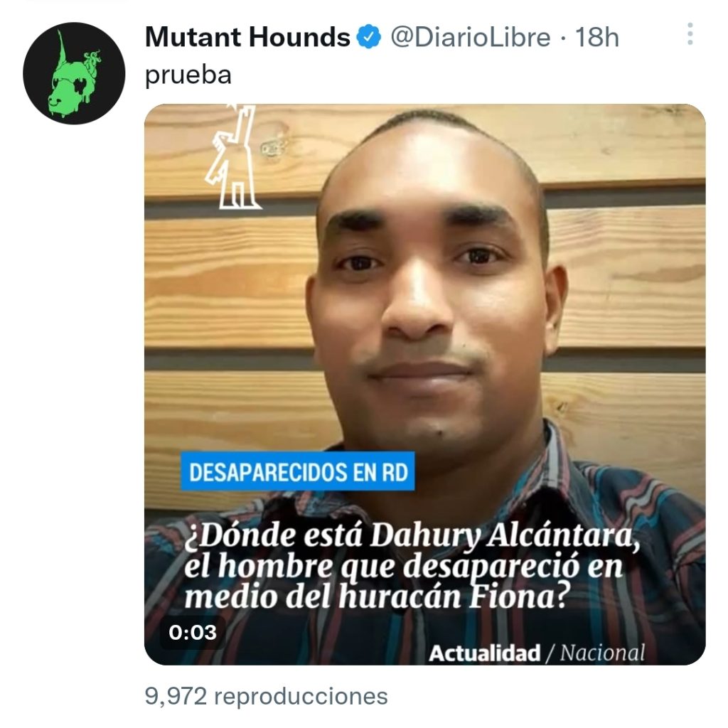
Task: Click the white hound logo watermark in video
Action: click(233, 157)
